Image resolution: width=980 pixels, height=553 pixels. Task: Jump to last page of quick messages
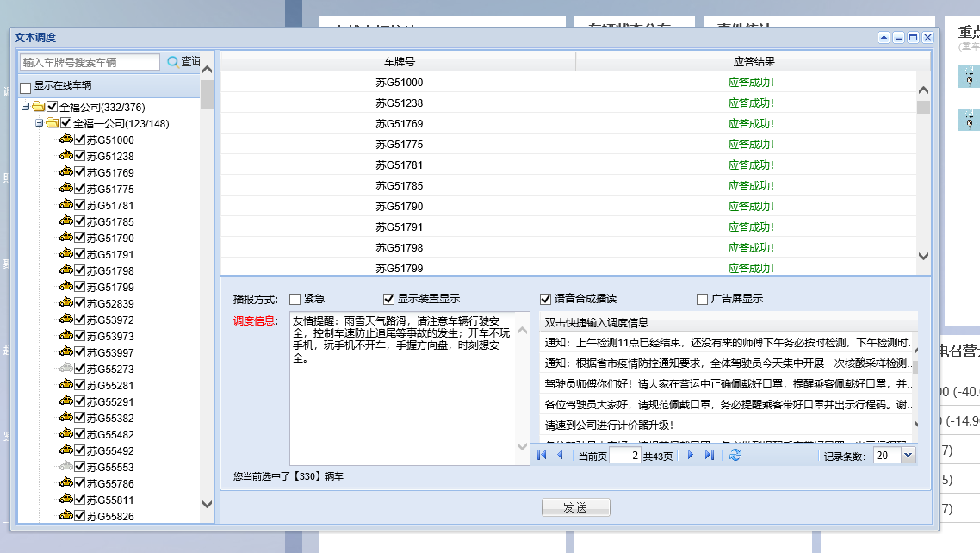pos(710,455)
